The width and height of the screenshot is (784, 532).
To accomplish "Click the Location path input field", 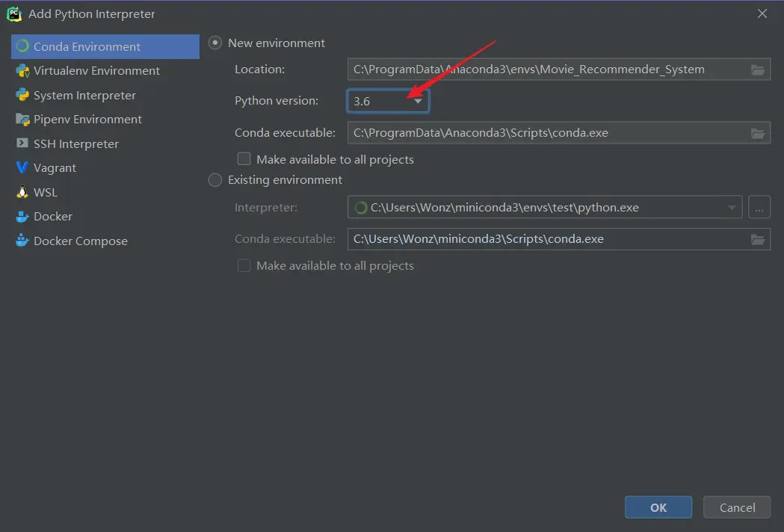I will pos(558,69).
